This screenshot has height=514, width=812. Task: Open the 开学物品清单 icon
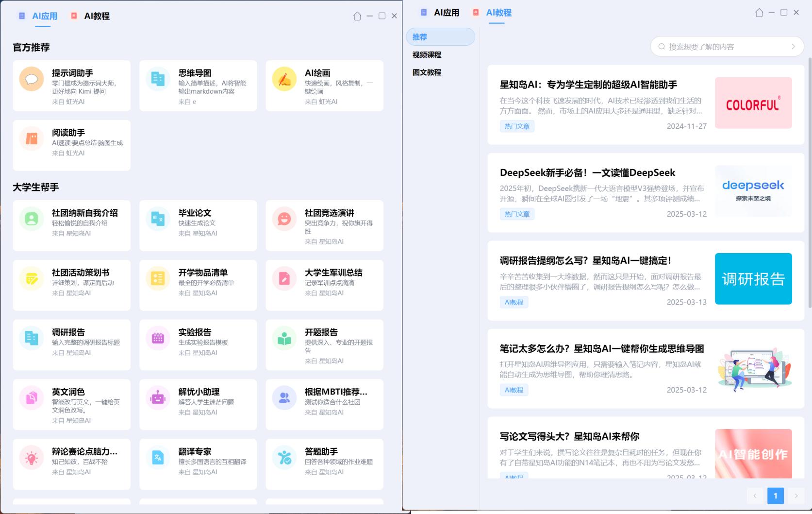click(158, 278)
